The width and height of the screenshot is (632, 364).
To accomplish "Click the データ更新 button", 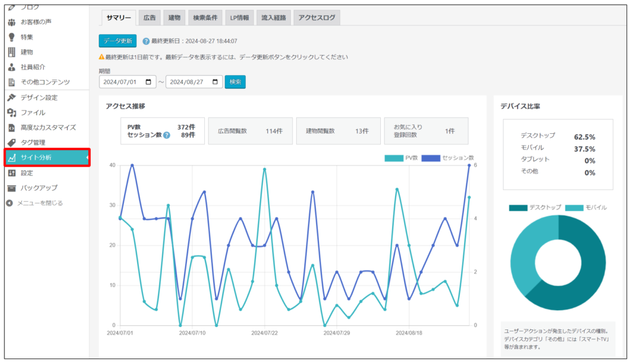I will pyautogui.click(x=117, y=41).
